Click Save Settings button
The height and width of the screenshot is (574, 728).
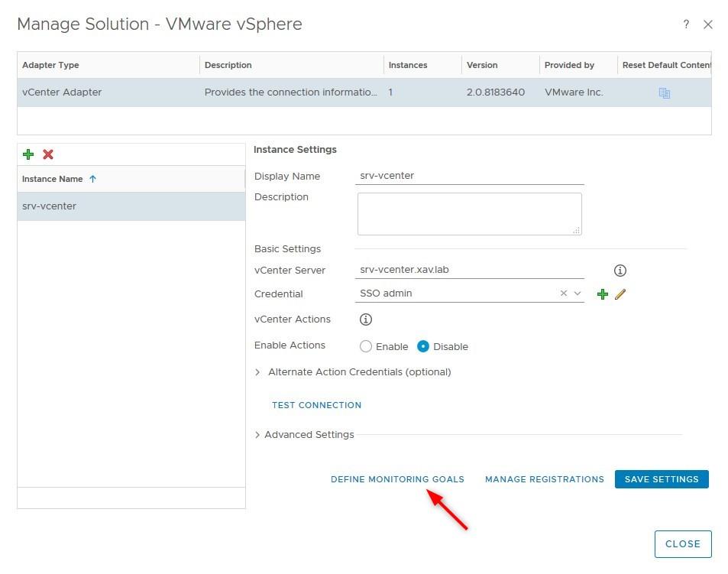coord(661,479)
